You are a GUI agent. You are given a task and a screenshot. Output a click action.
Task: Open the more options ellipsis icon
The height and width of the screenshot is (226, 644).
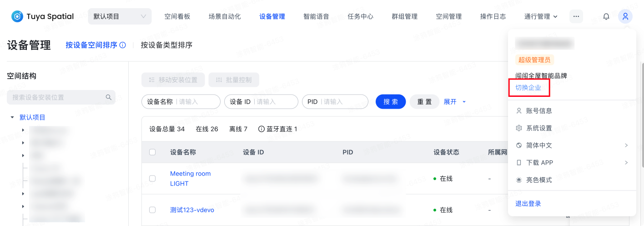(576, 17)
